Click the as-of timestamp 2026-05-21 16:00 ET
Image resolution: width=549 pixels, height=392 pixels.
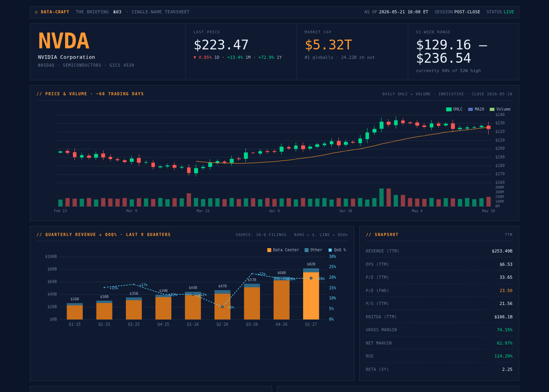[404, 12]
